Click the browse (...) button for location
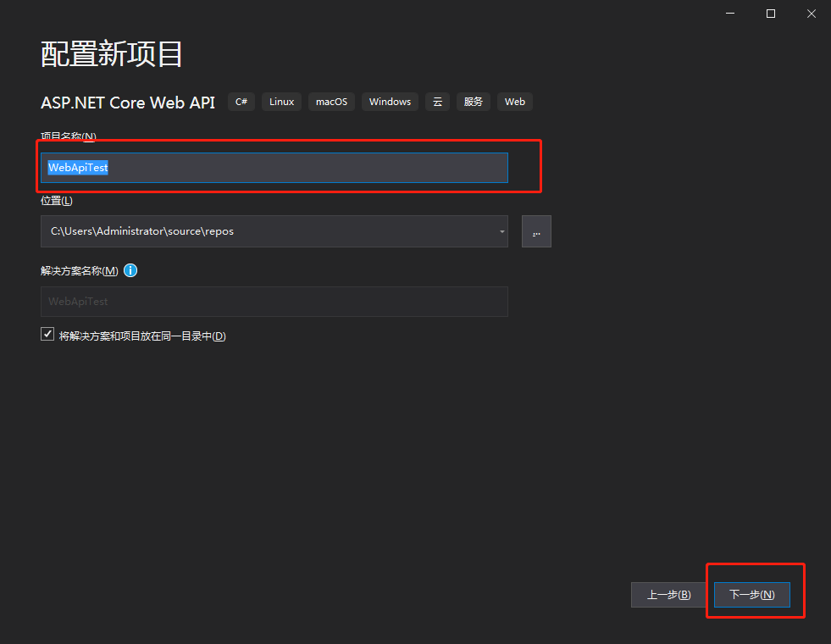Screen dimensions: 831x644 [536, 230]
